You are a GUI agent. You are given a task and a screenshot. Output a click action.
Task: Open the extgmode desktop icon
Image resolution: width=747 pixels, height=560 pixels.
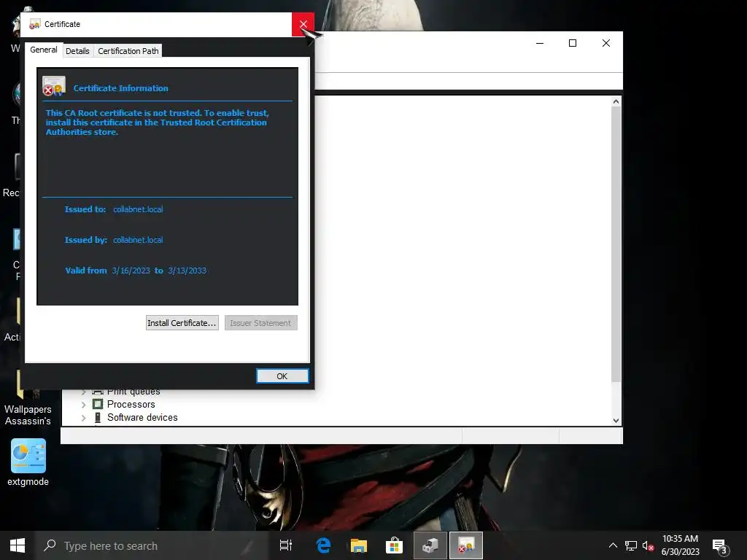coord(28,462)
